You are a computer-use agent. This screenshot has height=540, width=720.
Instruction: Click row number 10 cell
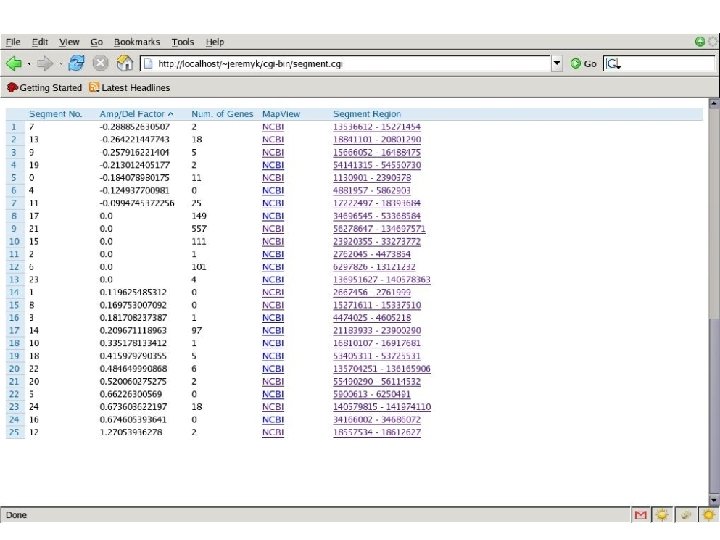coord(14,242)
